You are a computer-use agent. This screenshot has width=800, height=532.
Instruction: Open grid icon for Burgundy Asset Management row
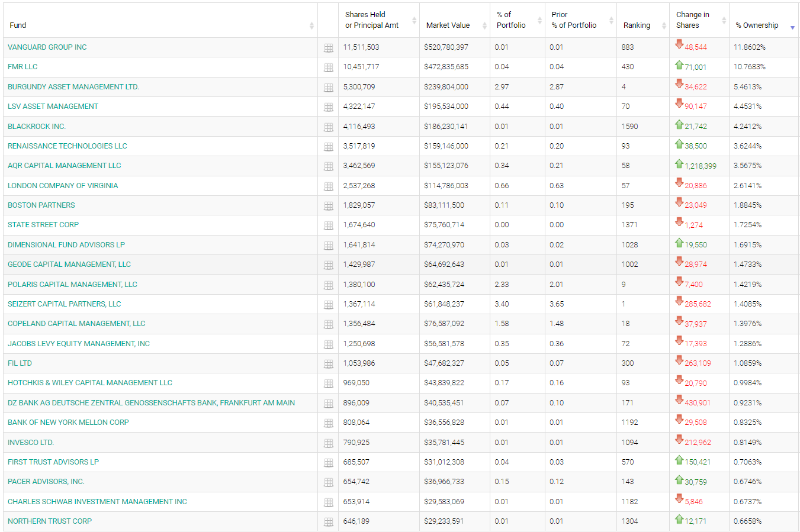pos(329,88)
